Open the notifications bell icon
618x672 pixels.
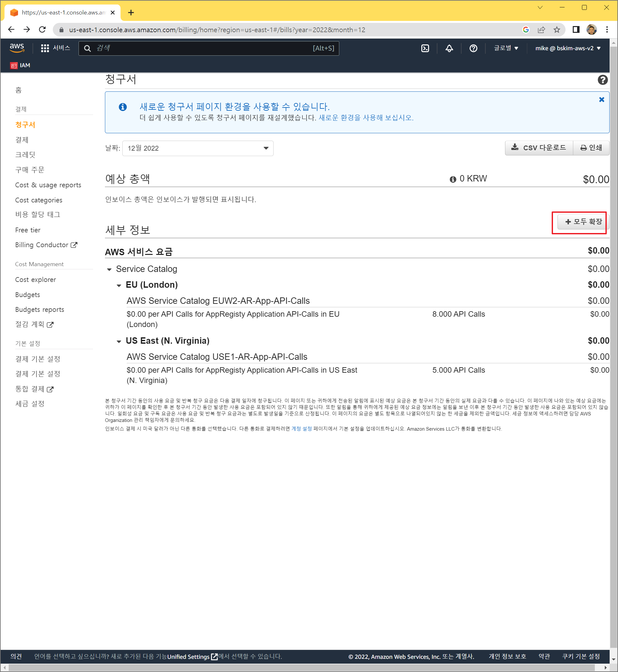449,49
